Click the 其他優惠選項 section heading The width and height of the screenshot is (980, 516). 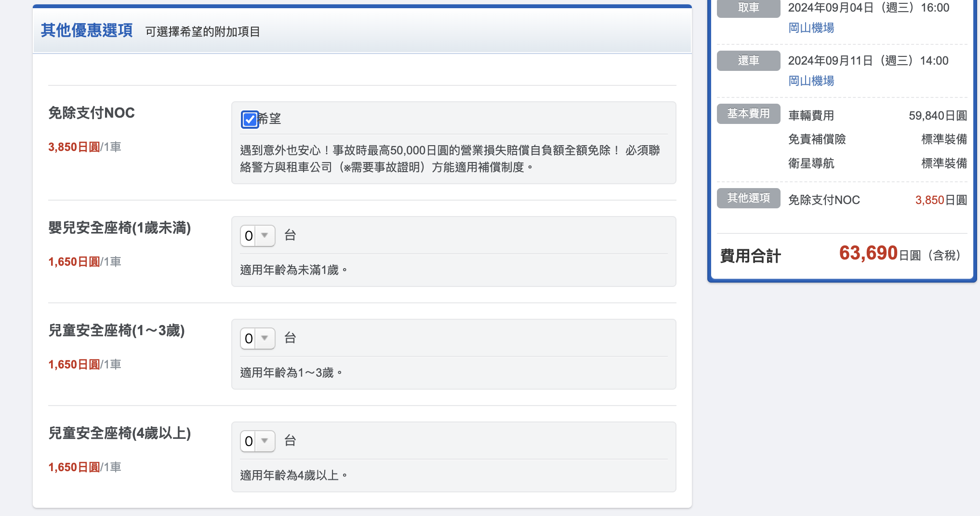coord(87,30)
